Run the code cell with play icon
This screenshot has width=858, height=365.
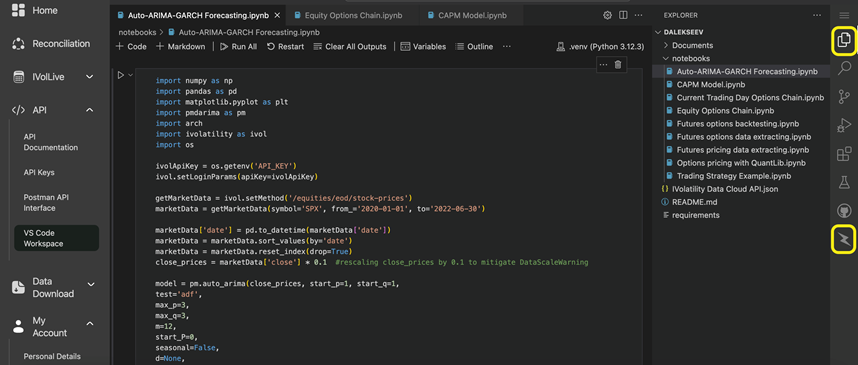(x=121, y=75)
